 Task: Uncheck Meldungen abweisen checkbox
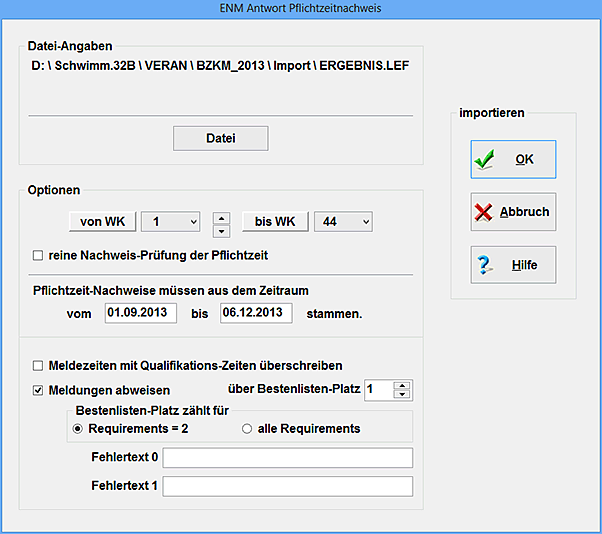click(39, 390)
